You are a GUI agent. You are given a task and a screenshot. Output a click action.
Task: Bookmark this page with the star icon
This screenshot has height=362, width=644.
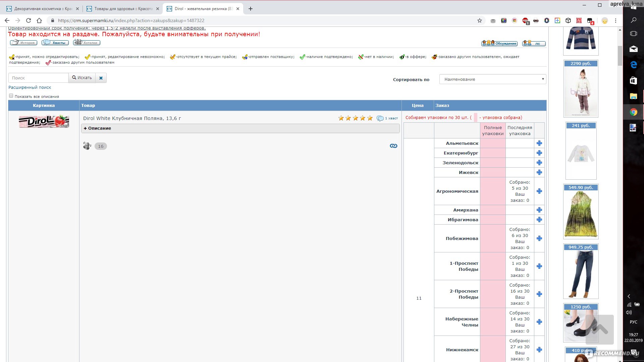tap(480, 20)
